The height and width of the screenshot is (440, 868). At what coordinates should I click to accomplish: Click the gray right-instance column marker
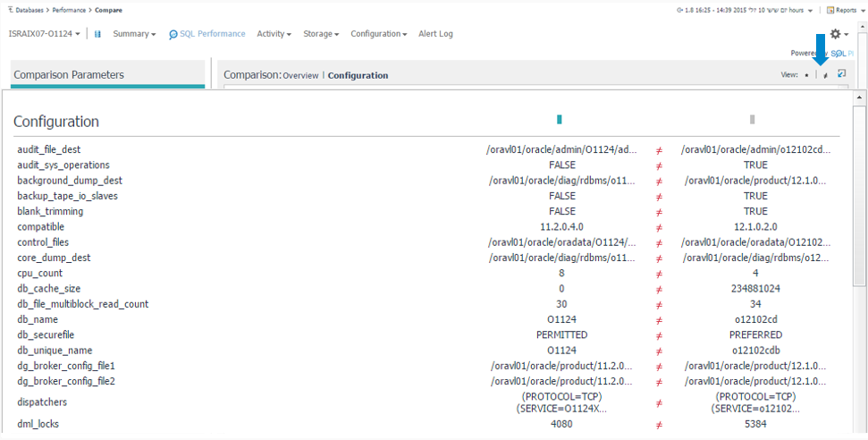click(753, 119)
